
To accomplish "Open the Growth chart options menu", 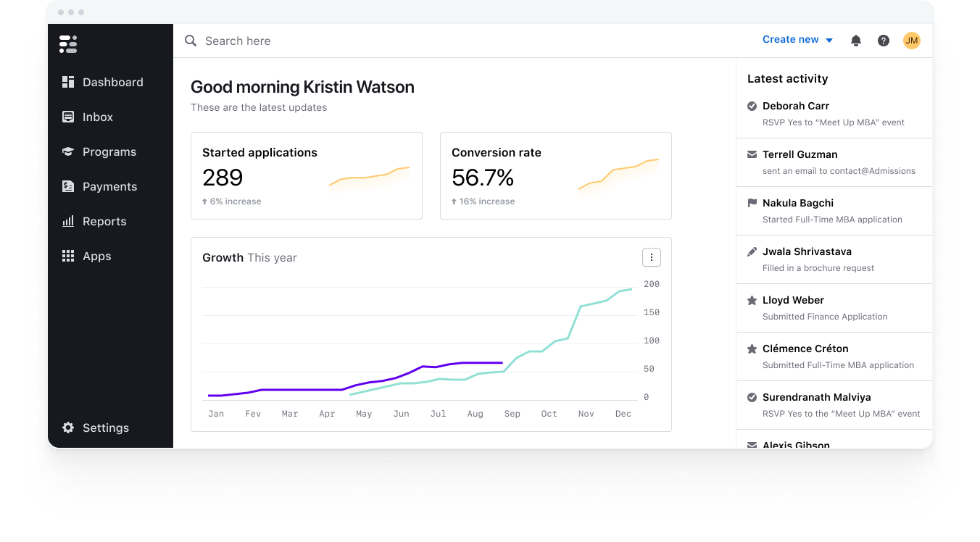I will point(651,257).
